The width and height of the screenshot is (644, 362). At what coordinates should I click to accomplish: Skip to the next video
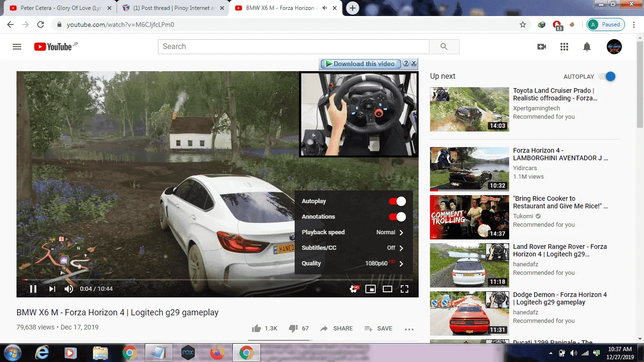[52, 289]
